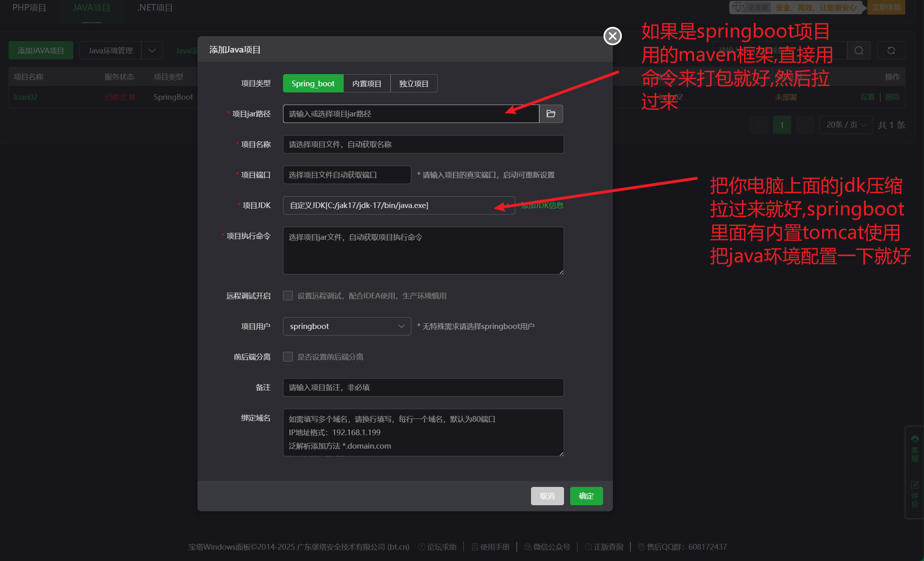Switch to the 内置项目 project type tab

click(x=367, y=83)
